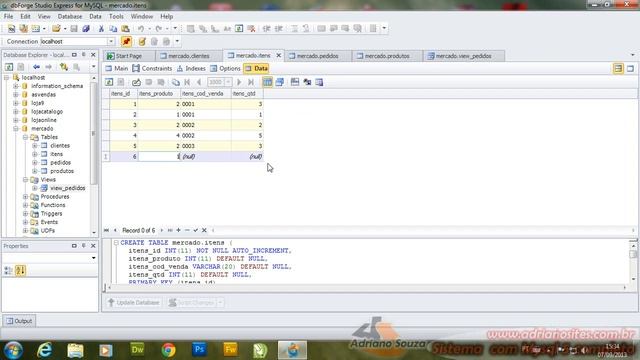The width and height of the screenshot is (640, 360).
Task: Click the Save disk icon
Action: [74, 29]
